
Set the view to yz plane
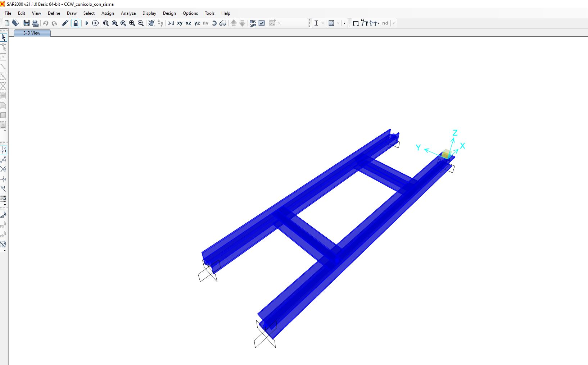point(197,23)
